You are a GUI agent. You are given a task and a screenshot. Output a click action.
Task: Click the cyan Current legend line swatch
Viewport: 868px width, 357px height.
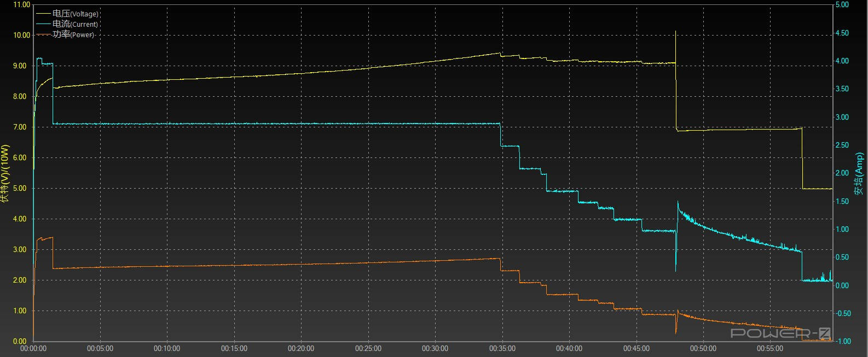point(43,24)
